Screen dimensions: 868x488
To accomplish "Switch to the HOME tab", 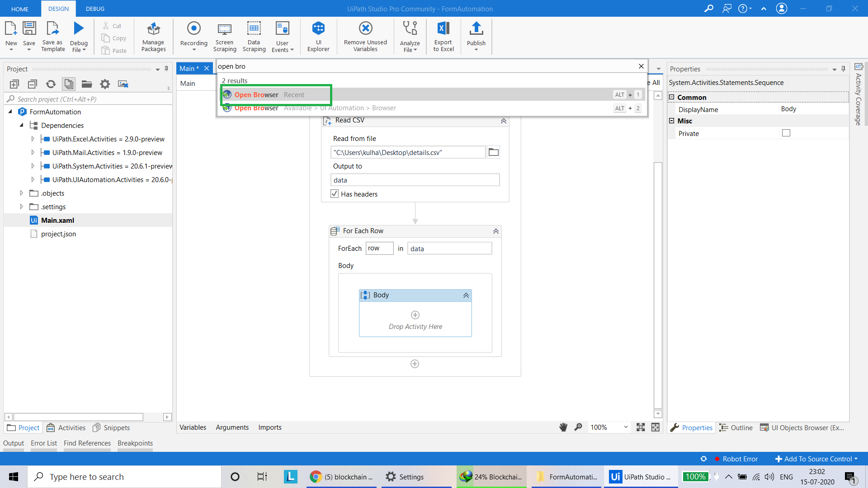I will [20, 9].
